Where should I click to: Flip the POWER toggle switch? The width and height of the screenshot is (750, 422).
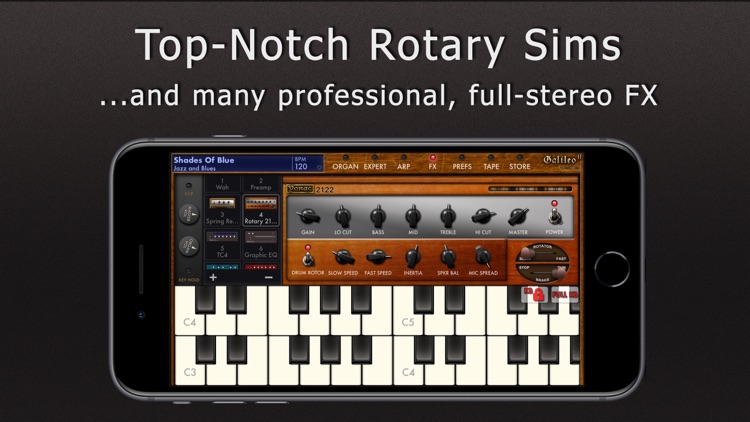click(554, 216)
